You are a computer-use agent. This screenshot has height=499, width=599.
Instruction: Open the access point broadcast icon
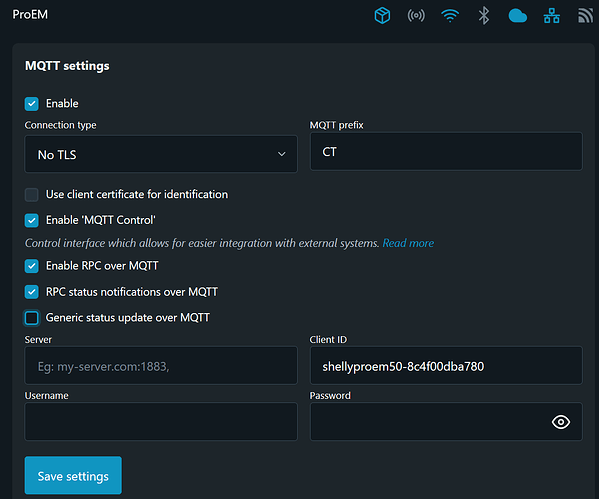tap(416, 16)
